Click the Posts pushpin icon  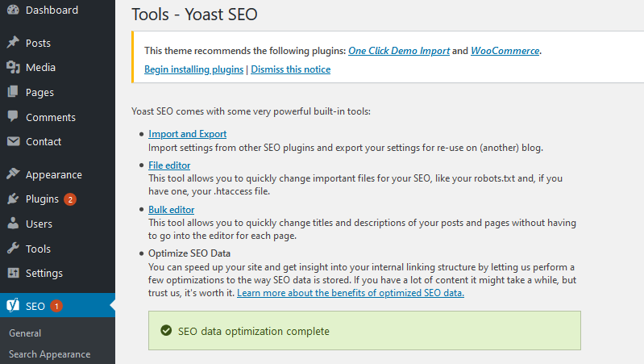[13, 42]
